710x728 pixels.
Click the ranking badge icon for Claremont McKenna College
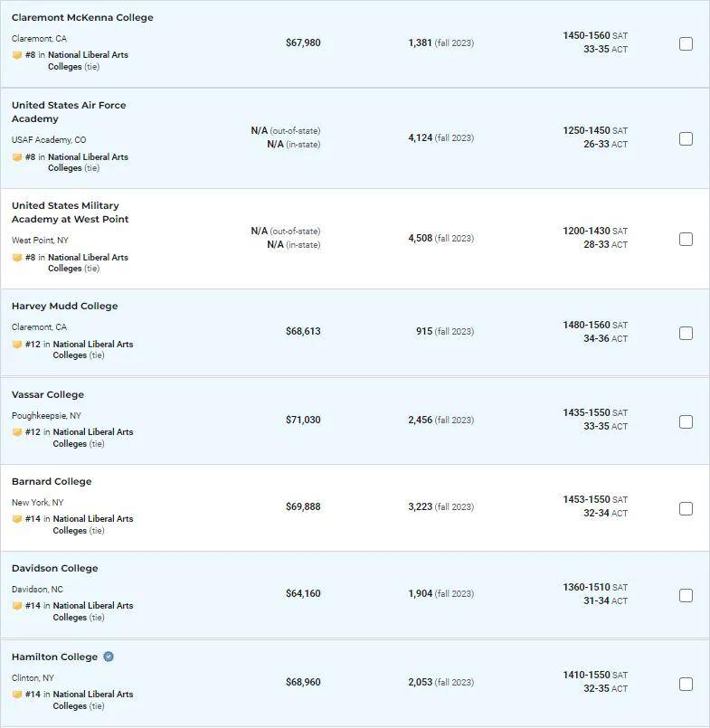click(x=17, y=55)
